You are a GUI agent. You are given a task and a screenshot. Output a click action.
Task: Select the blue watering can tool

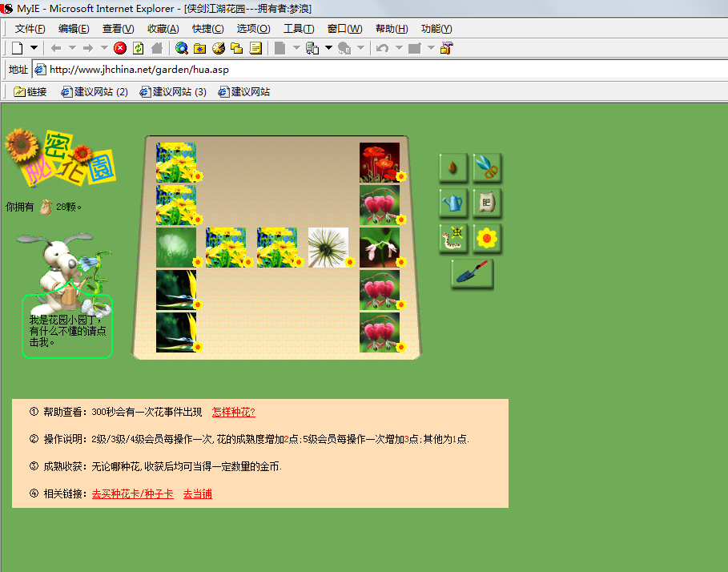[x=453, y=203]
